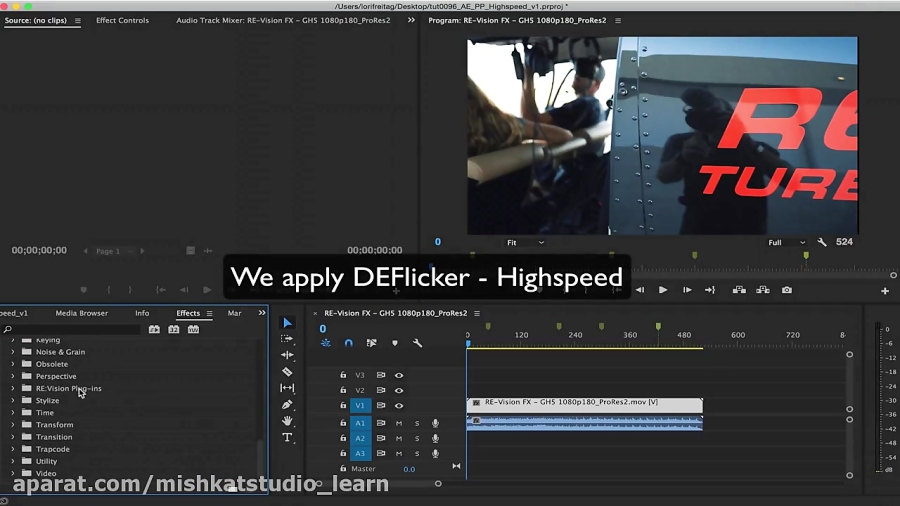Expand the Trapcode folder
Viewport: 900px width, 506px height.
[13, 449]
